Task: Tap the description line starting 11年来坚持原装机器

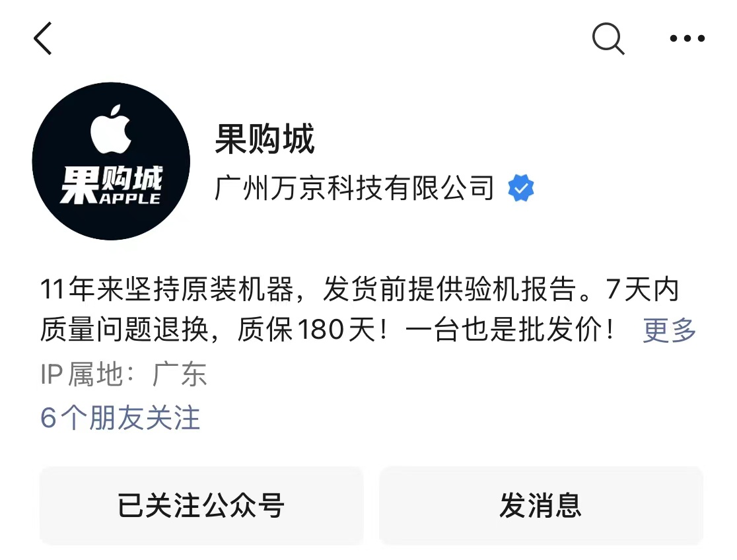Action: point(360,289)
